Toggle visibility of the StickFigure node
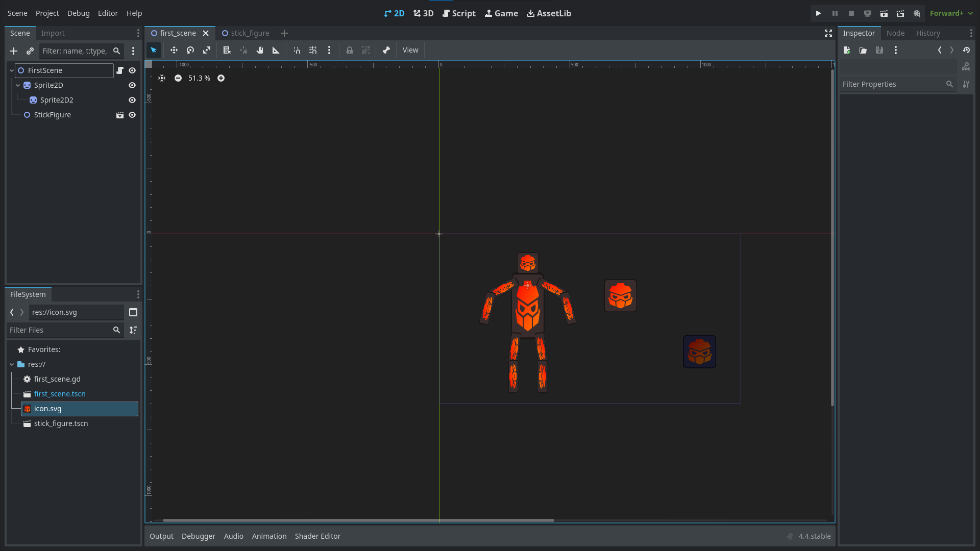The height and width of the screenshot is (551, 980). tap(132, 115)
